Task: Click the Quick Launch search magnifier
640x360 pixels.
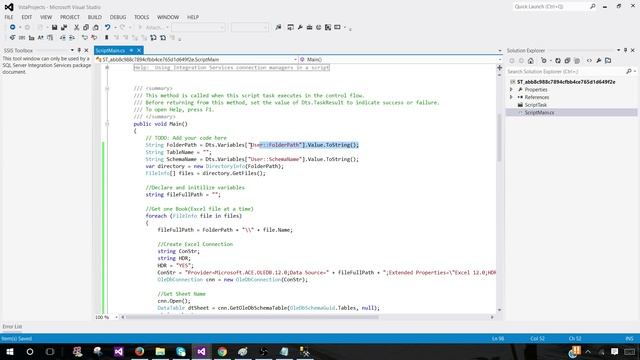Action: pos(593,7)
